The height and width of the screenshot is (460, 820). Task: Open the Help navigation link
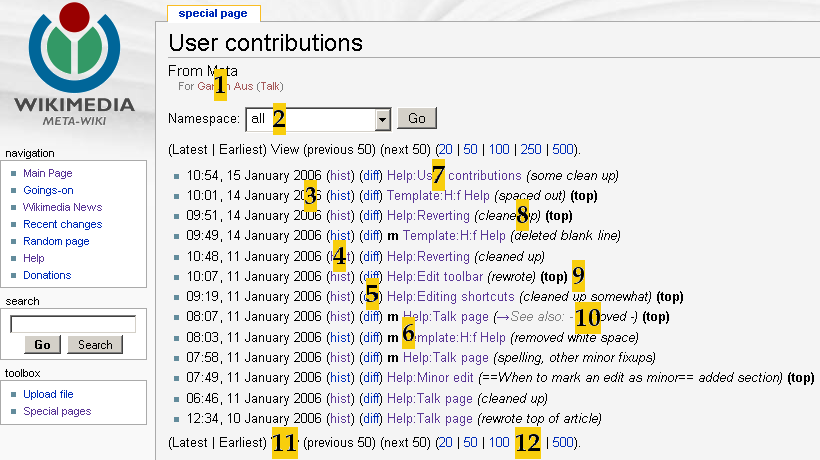33,258
